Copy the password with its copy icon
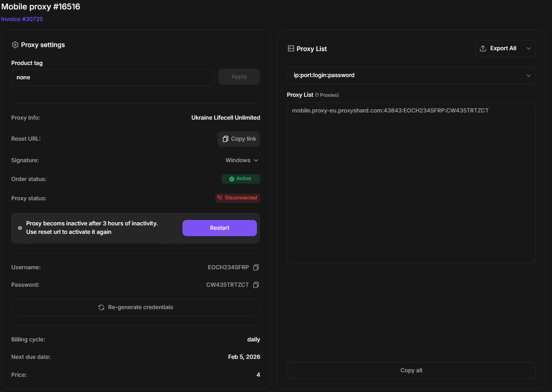Screen dimensions: 552x392 click(x=256, y=285)
